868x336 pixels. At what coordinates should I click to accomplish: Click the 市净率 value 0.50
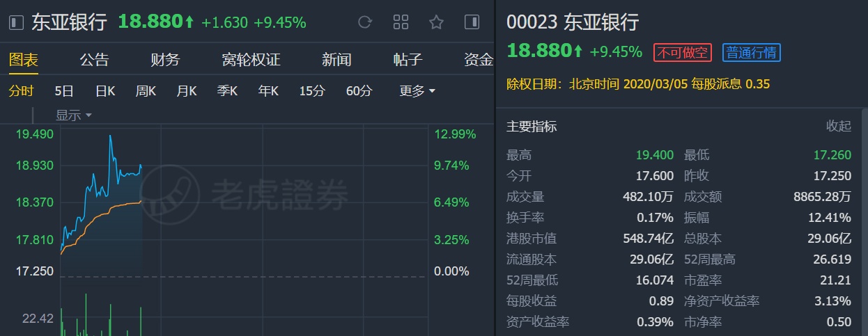(x=839, y=322)
